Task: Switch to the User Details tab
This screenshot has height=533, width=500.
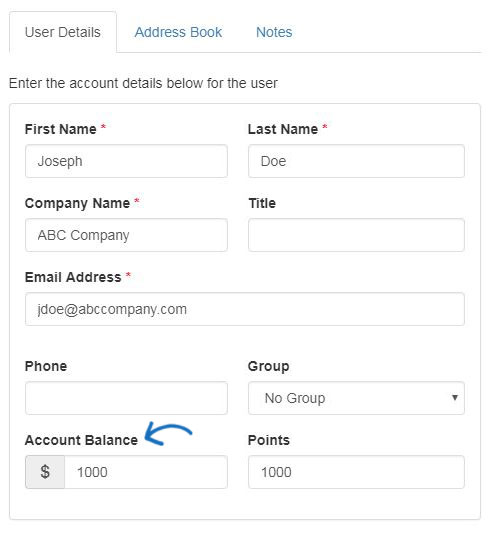Action: point(63,32)
